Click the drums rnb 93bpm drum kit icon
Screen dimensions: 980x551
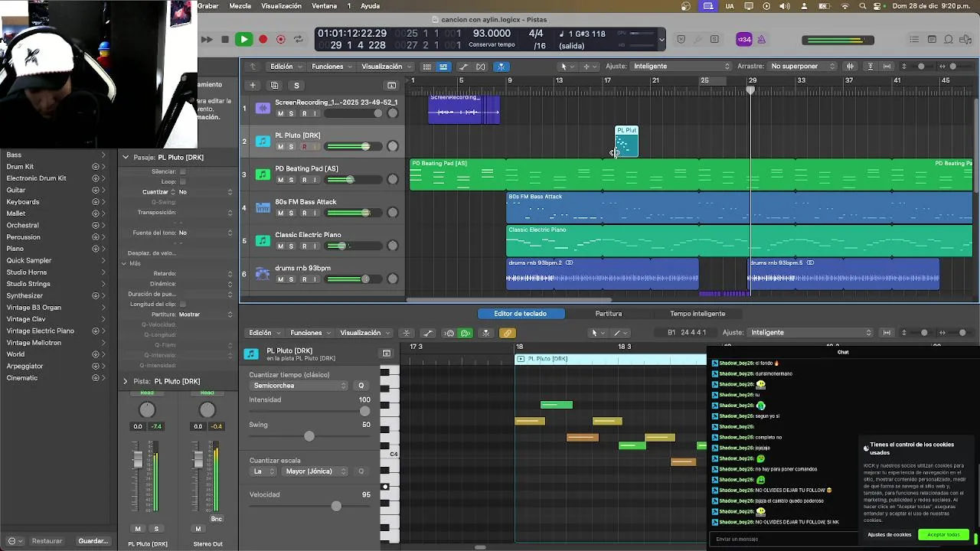pyautogui.click(x=263, y=273)
